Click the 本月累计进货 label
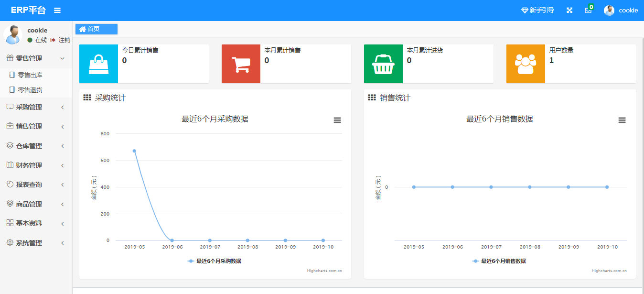The height and width of the screenshot is (294, 644). point(425,50)
